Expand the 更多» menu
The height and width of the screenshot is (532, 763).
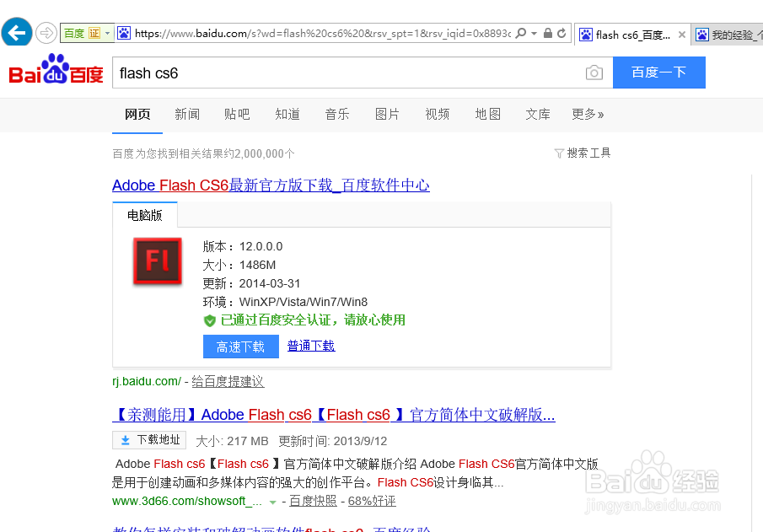[588, 115]
